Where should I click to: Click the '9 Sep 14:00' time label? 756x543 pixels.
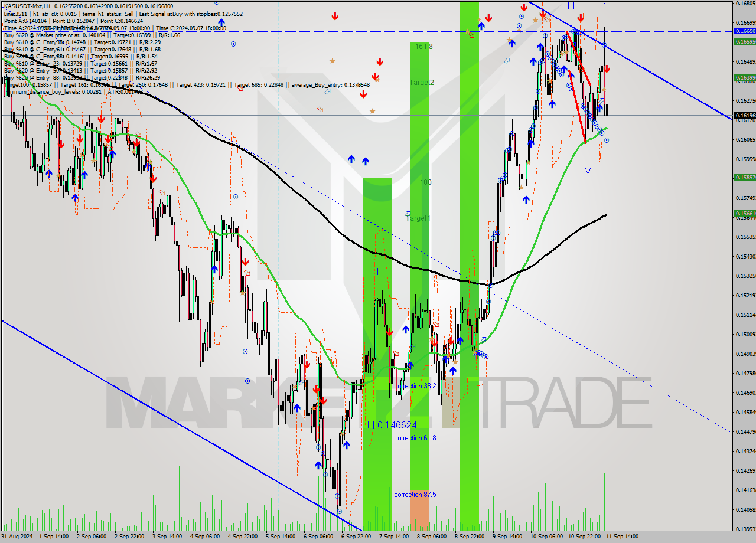[x=507, y=537]
